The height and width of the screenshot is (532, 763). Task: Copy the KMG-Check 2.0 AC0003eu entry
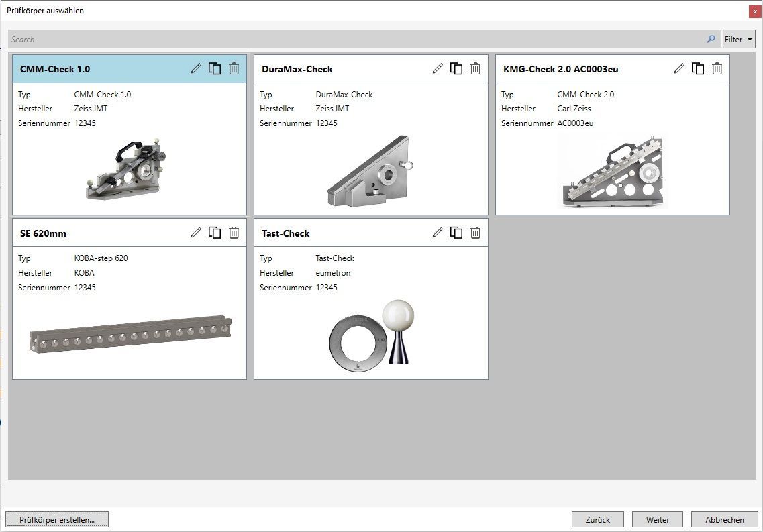[698, 68]
